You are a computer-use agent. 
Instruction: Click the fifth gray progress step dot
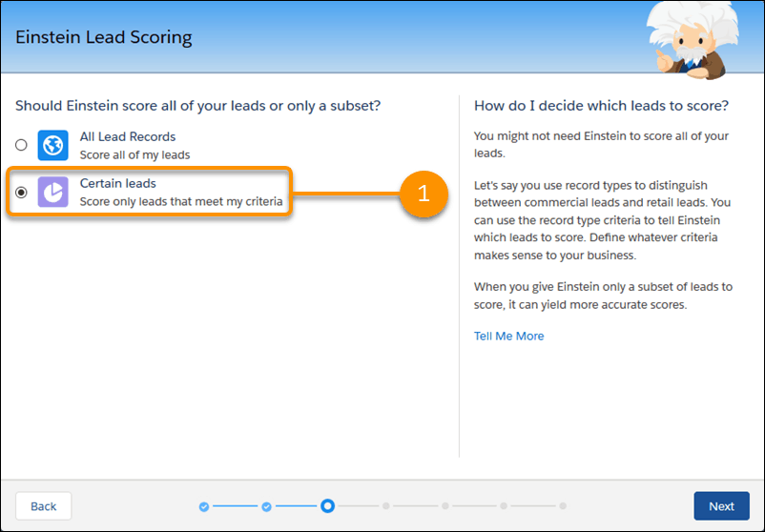pos(445,506)
